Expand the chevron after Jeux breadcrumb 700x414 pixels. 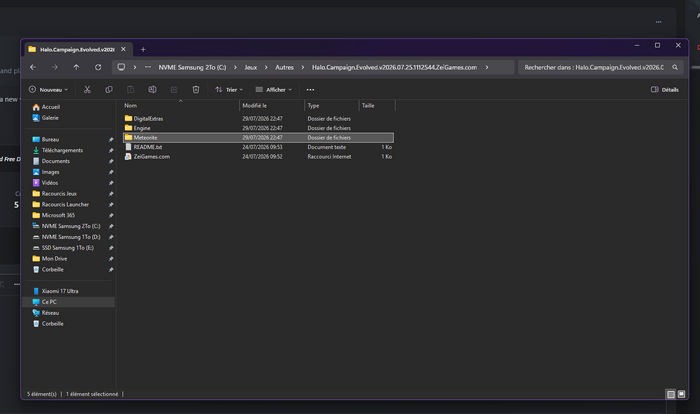pyautogui.click(x=266, y=67)
